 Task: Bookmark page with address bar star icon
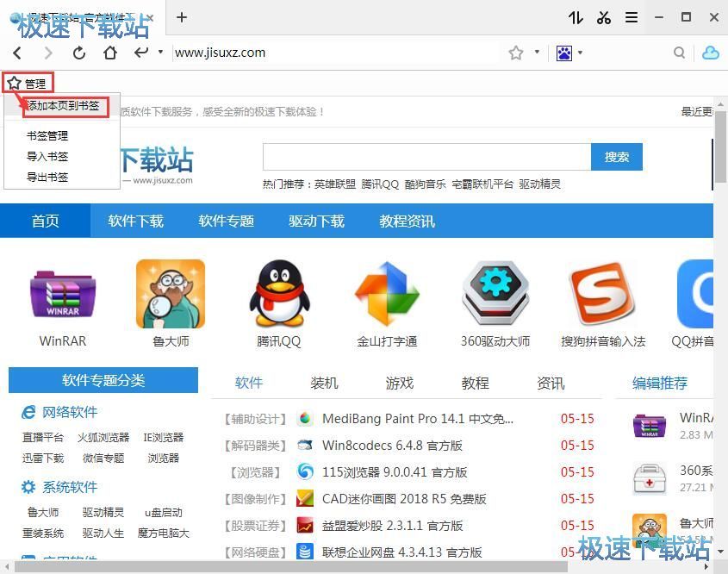(516, 53)
